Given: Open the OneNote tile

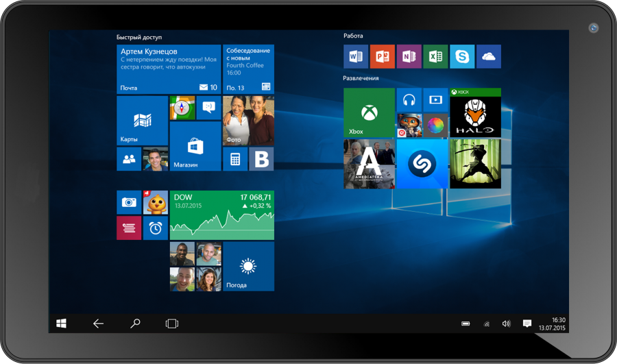Looking at the screenshot, I should pyautogui.click(x=409, y=57).
